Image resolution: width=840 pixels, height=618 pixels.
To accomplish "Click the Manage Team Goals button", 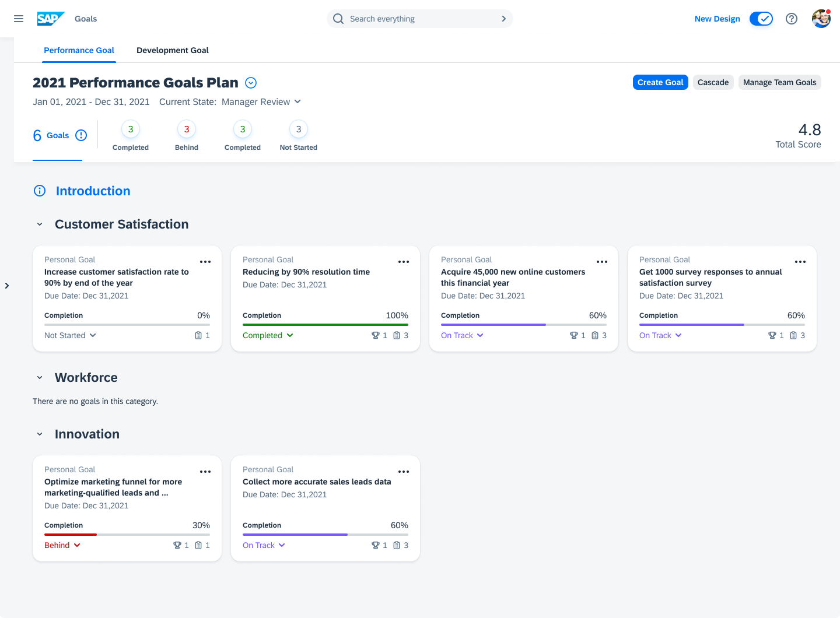I will click(x=779, y=82).
